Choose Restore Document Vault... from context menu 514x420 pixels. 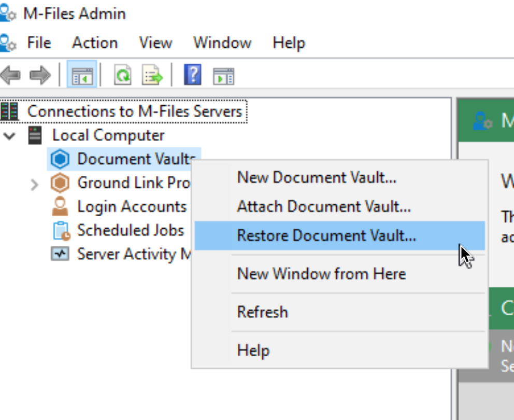(x=339, y=235)
